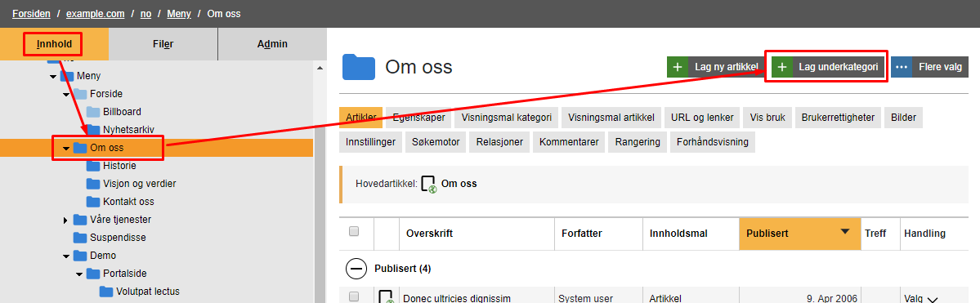Click the large Om oss folder icon
Screen dimensions: 980x303
(359, 68)
